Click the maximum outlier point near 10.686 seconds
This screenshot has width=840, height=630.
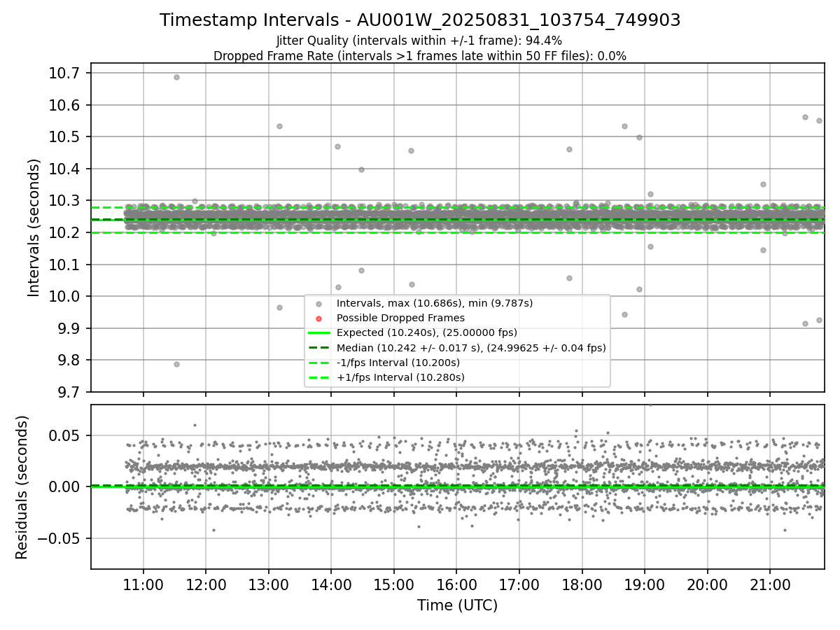click(x=176, y=77)
